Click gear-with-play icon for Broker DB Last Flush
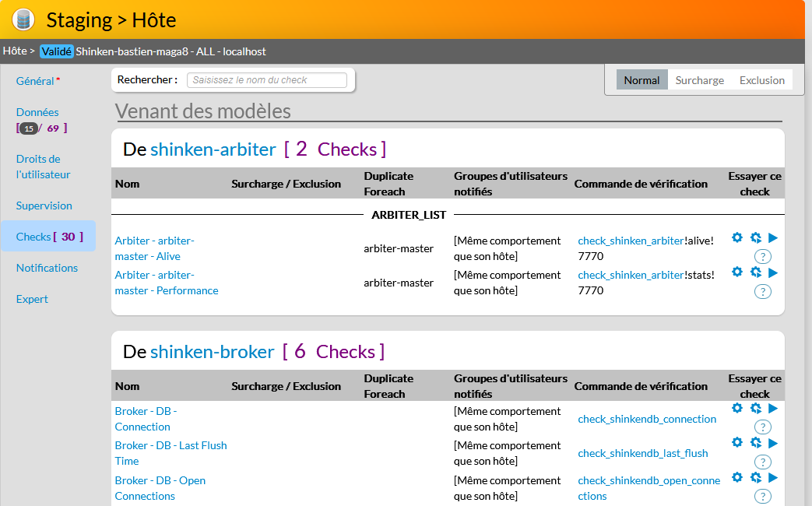Screen dimensions: 812x506 coord(755,443)
